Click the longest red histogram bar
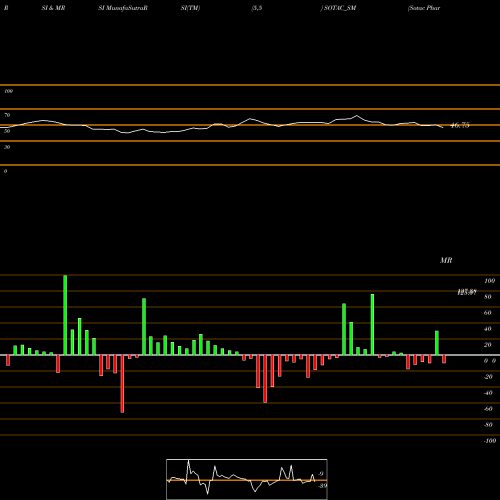Image resolution: width=500 pixels, height=500 pixels. tap(122, 384)
